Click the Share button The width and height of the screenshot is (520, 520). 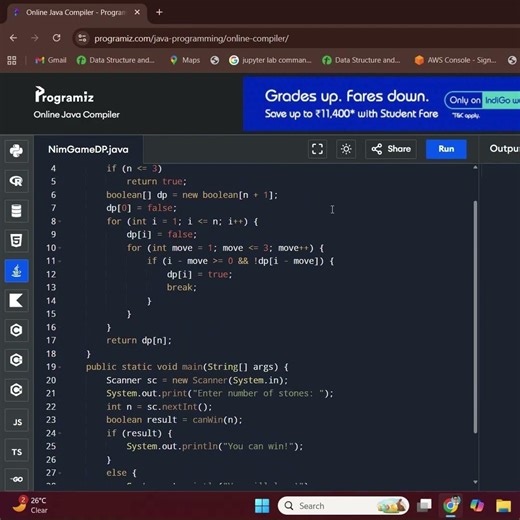[391, 149]
